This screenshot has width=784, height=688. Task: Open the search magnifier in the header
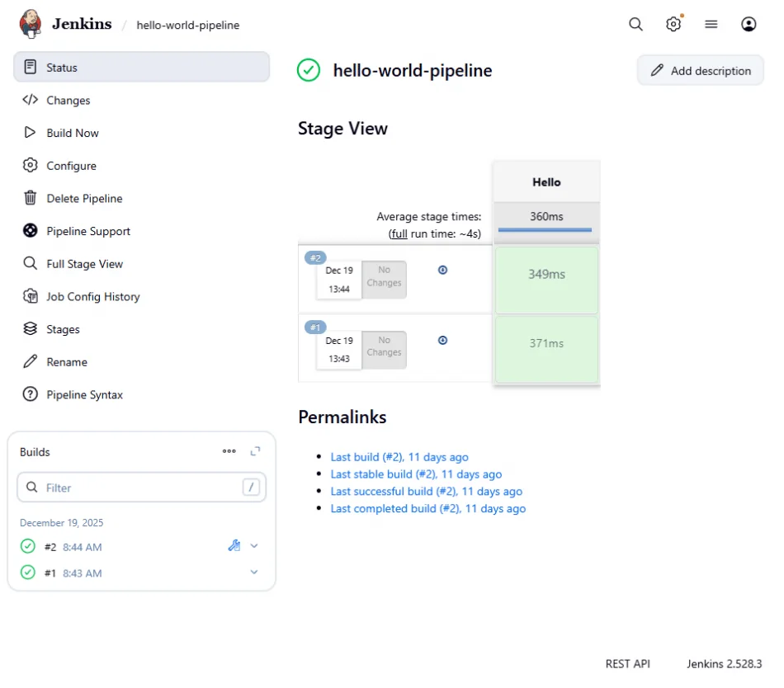pos(635,25)
